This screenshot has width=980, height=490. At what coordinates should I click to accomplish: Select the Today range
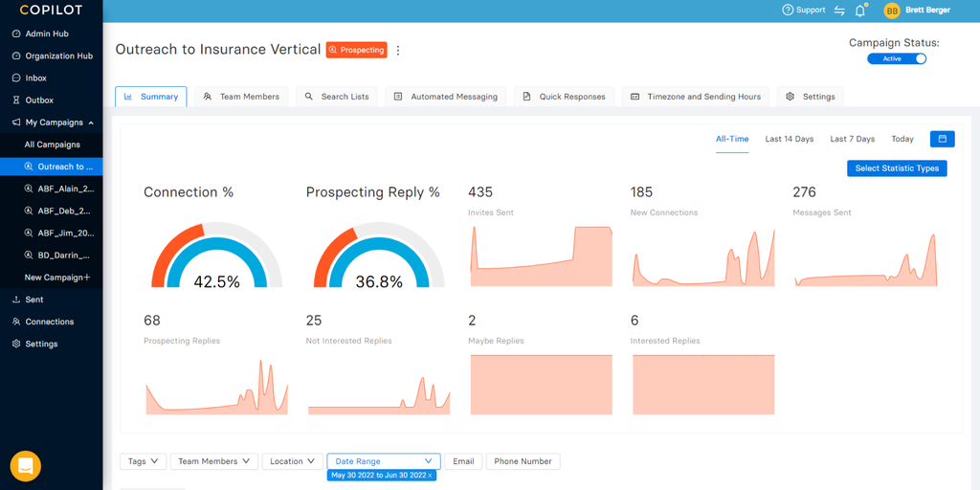tap(902, 139)
